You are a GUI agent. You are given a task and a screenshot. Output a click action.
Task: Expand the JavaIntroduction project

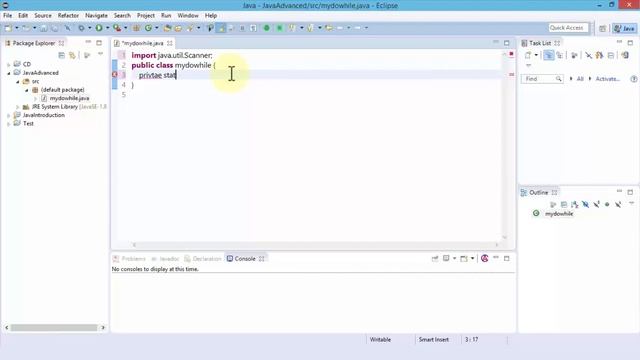pos(9,116)
